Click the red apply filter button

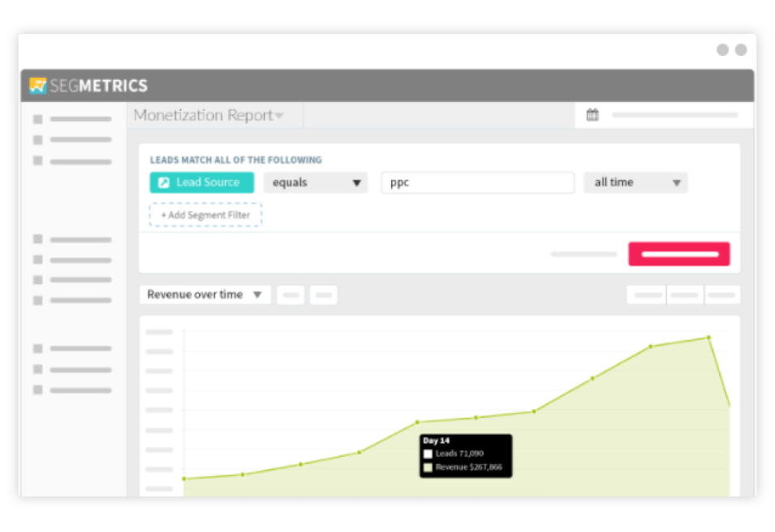(679, 253)
